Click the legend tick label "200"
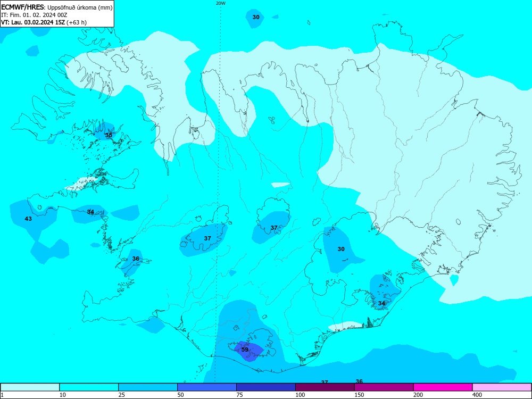Image resolution: width=532 pixels, height=399 pixels. (418, 395)
